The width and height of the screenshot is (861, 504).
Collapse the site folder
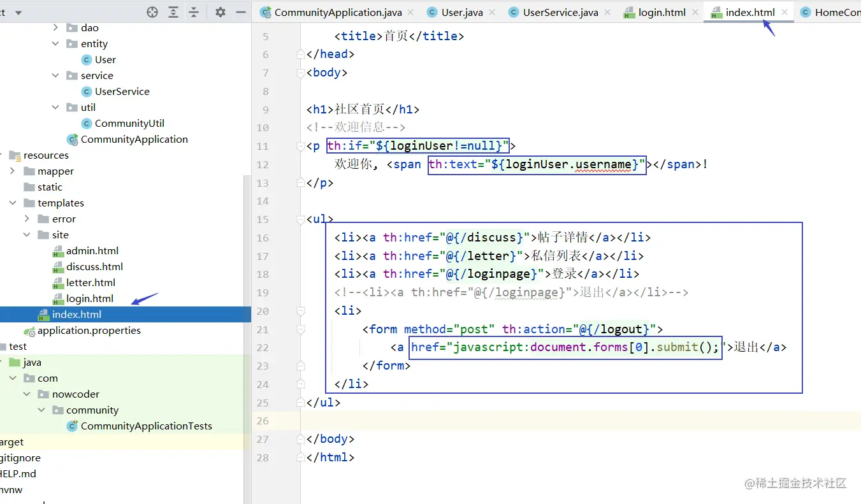27,234
